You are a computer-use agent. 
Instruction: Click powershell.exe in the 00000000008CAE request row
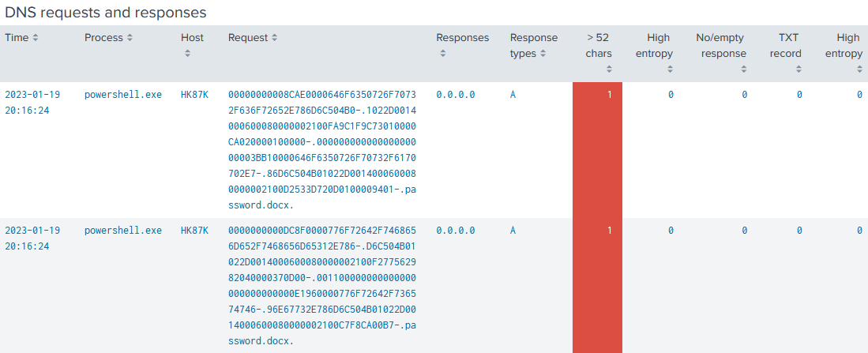click(x=123, y=95)
